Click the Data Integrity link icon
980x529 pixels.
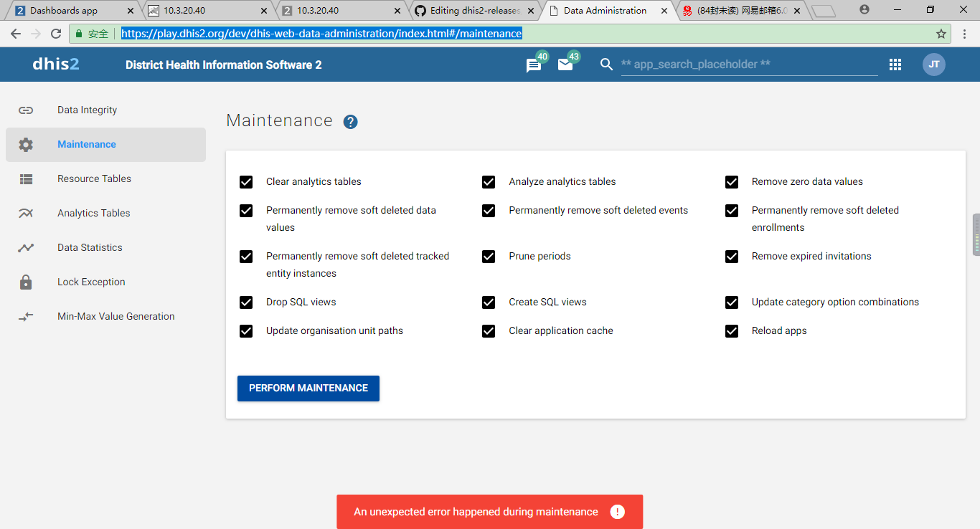[26, 110]
